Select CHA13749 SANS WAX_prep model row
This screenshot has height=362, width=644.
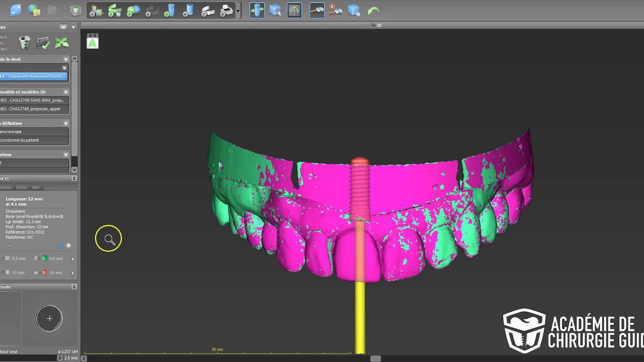click(34, 100)
